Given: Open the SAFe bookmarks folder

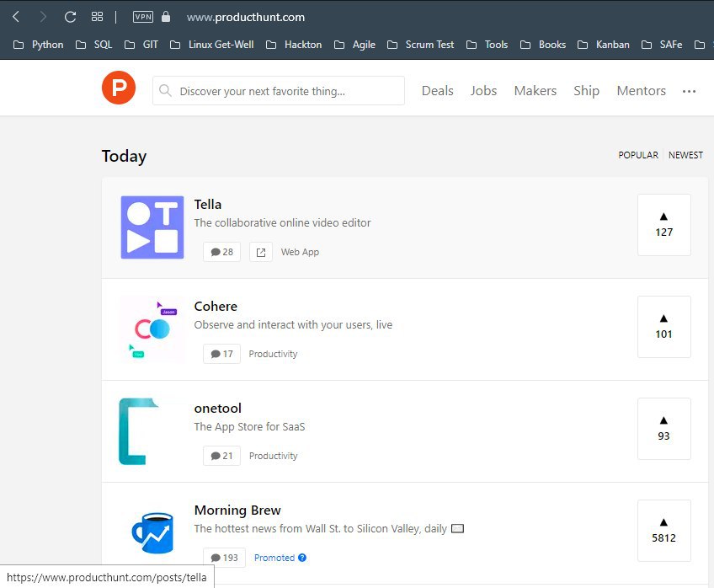Looking at the screenshot, I should 662,45.
